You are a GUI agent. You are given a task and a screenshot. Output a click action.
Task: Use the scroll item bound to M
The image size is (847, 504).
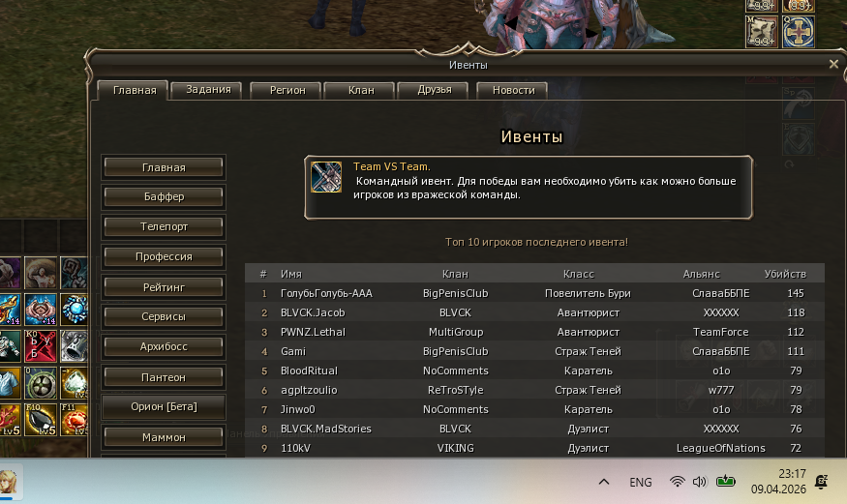761,31
